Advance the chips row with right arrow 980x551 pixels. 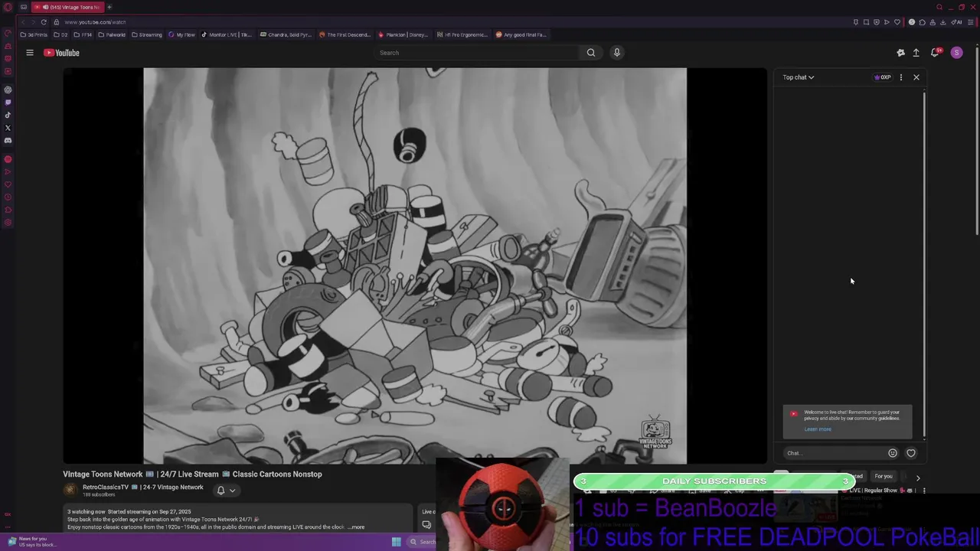pos(918,478)
